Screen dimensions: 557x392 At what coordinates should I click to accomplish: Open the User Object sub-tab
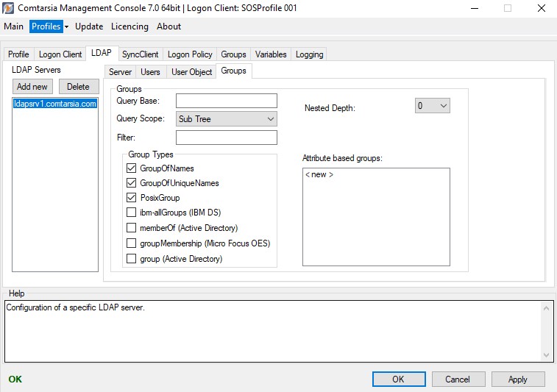191,72
